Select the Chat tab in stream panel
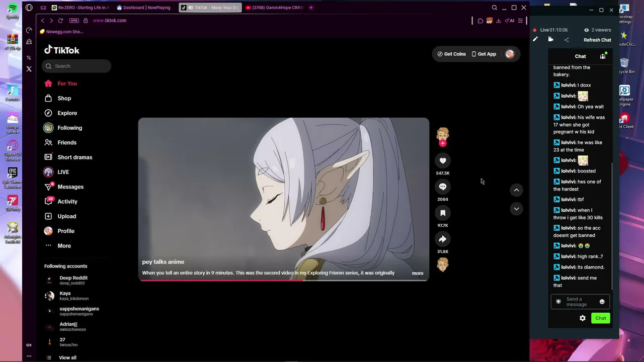This screenshot has height=362, width=644. click(x=580, y=56)
